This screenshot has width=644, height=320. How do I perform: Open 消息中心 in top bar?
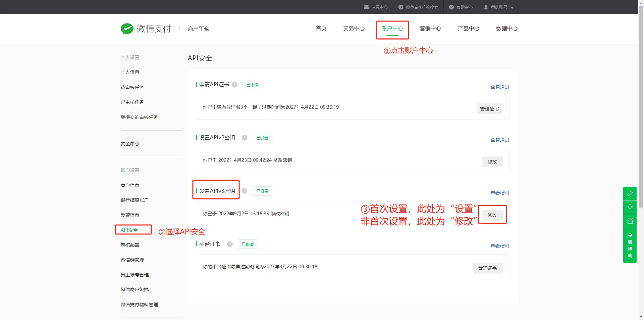tap(376, 7)
